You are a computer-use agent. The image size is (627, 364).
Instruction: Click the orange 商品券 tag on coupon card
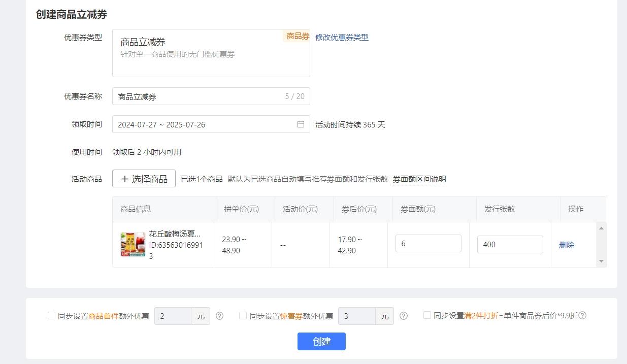click(297, 36)
